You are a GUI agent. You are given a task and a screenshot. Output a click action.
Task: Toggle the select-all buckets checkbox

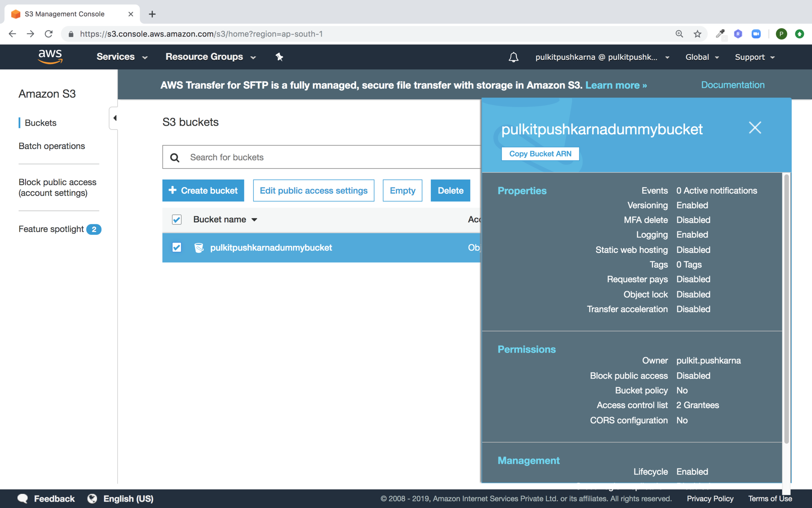tap(177, 219)
